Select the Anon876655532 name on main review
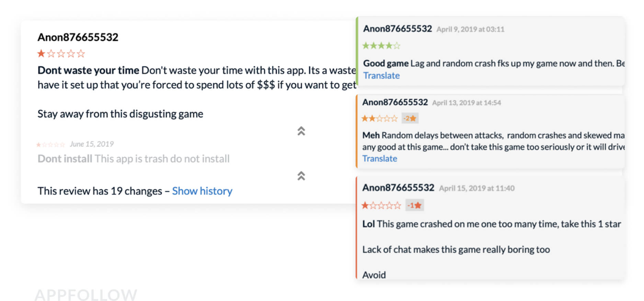The height and width of the screenshot is (301, 644). tap(78, 37)
